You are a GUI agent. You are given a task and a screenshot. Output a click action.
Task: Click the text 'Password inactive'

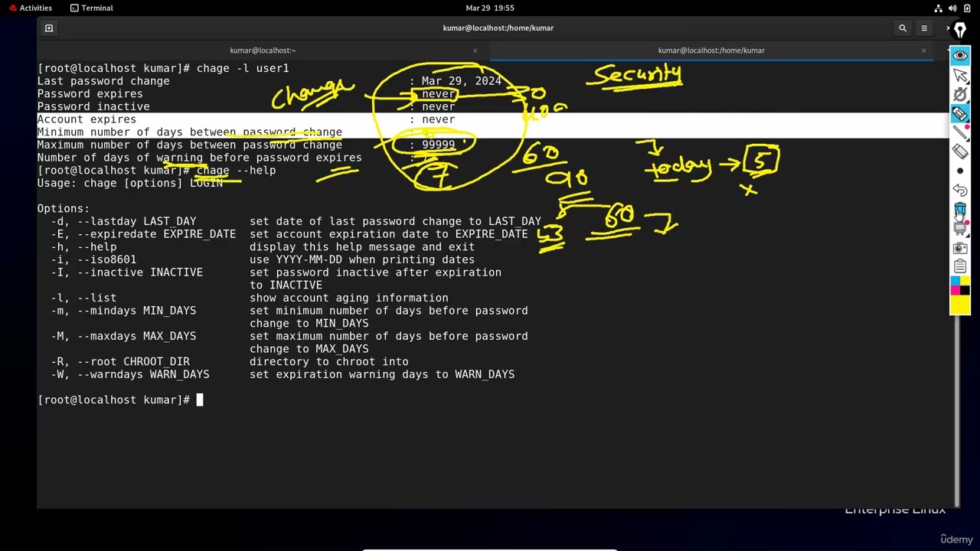pos(93,106)
